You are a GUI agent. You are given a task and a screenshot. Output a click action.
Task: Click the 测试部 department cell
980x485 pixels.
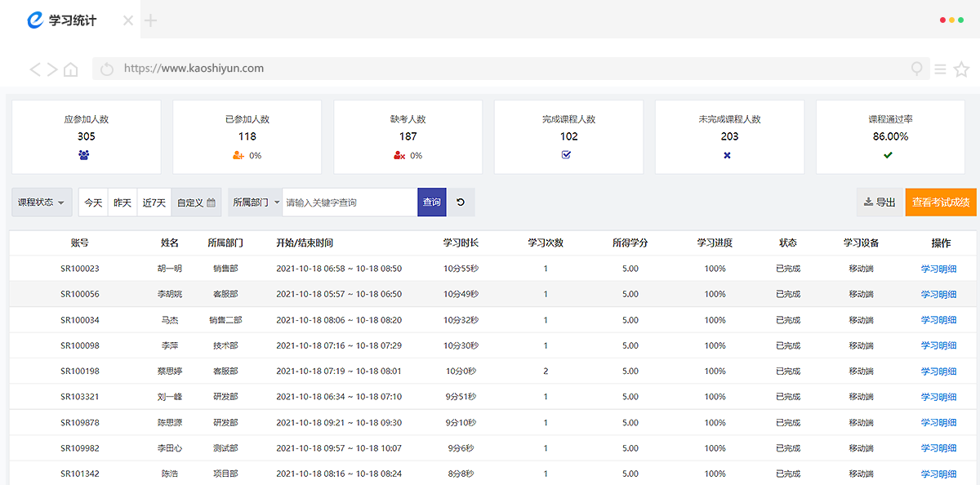point(225,448)
